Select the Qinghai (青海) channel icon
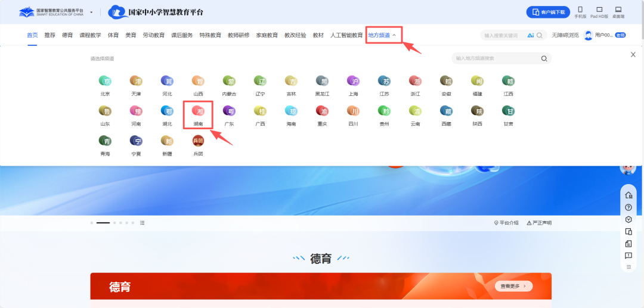Image resolution: width=644 pixels, height=308 pixels. point(105,141)
